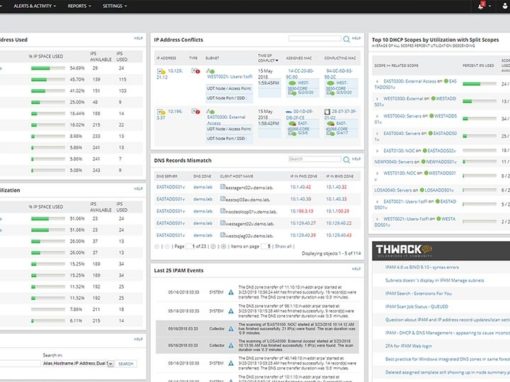Open the Reports menu

(x=79, y=6)
